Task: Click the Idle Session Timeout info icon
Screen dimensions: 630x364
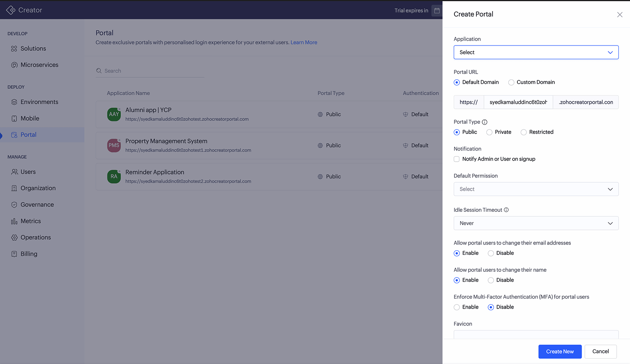Action: pos(506,210)
